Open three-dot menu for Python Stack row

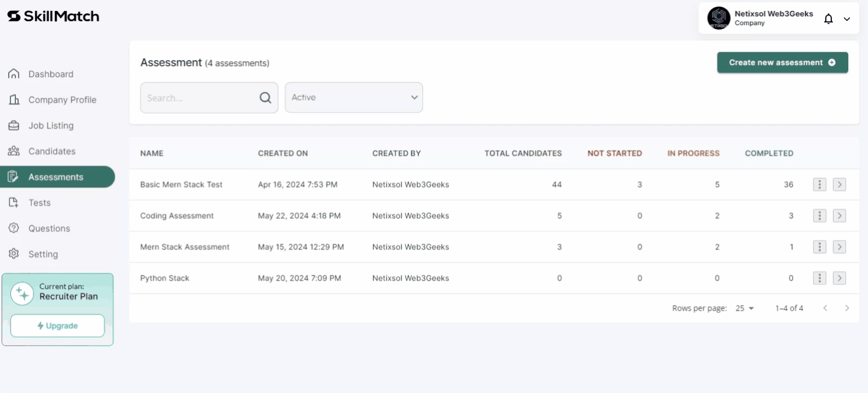coord(819,278)
